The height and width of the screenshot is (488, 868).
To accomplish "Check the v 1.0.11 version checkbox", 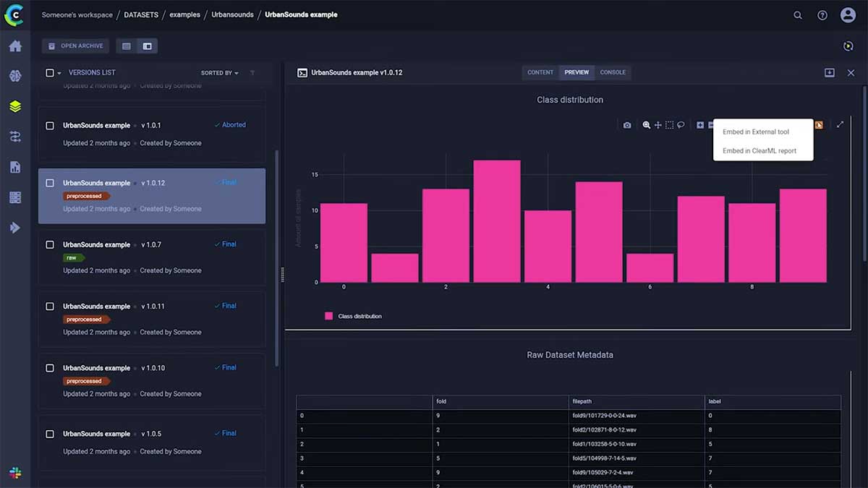I will pos(50,307).
